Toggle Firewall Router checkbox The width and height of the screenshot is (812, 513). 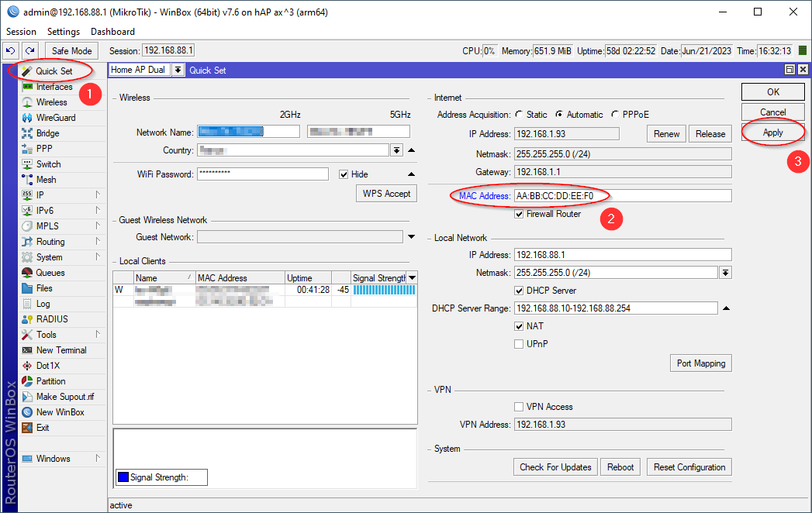(519, 214)
